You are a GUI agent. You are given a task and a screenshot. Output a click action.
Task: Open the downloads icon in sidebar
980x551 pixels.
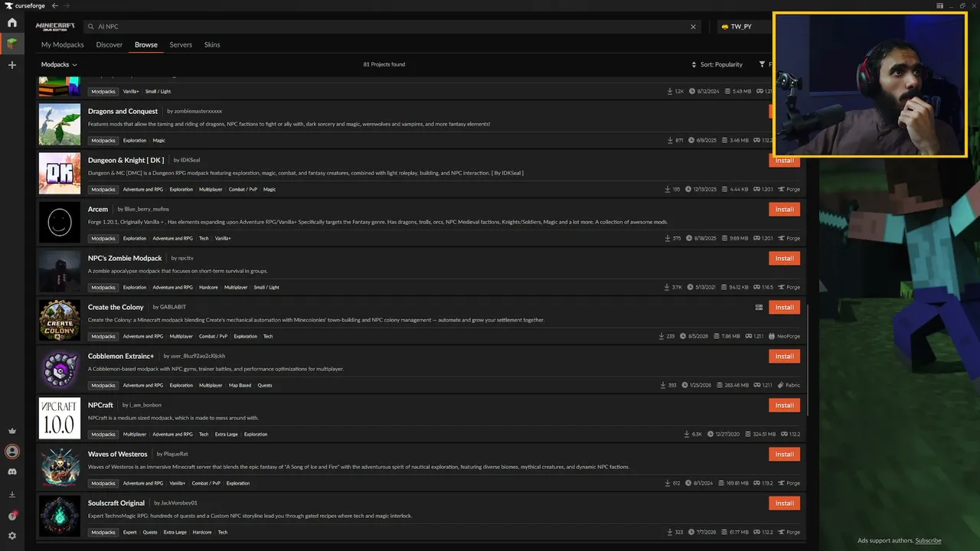click(x=12, y=494)
